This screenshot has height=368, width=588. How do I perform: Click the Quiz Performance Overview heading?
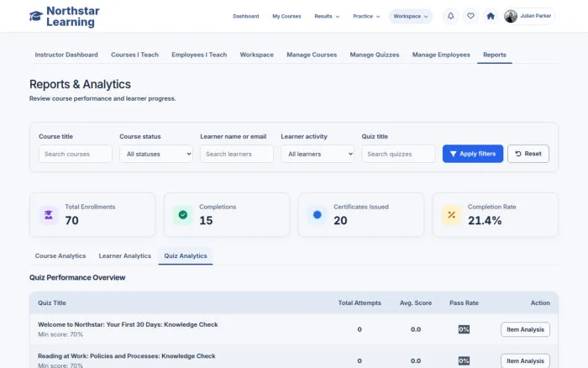pyautogui.click(x=77, y=277)
